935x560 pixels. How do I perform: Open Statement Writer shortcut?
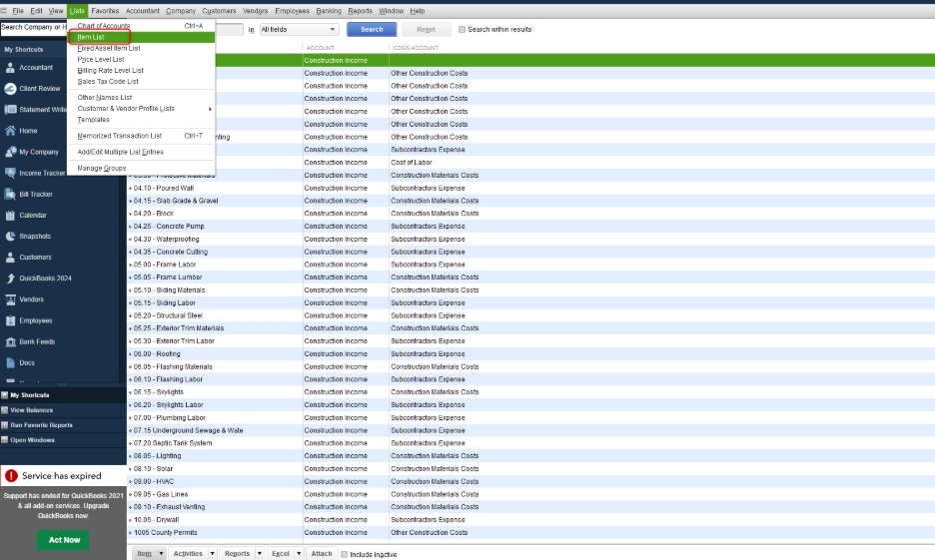35,110
